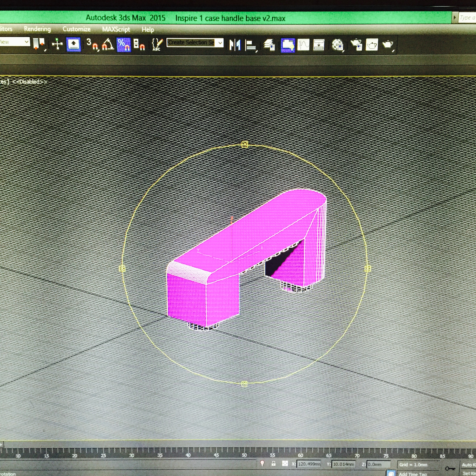Viewport: 476px width, 476px height.
Task: Click frame 75 on the time ruler
Action: coord(386,456)
